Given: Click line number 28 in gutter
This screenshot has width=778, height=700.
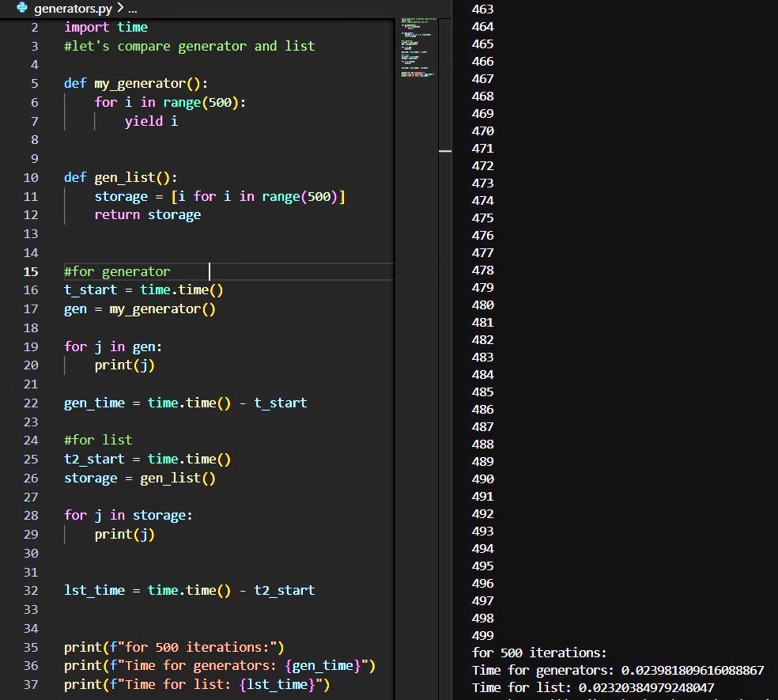Looking at the screenshot, I should (31, 516).
